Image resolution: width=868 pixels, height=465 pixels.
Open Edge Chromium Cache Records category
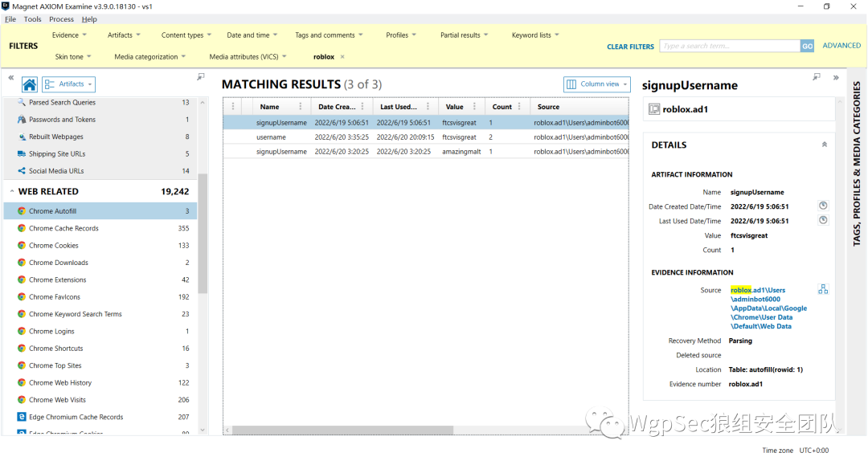[100, 416]
